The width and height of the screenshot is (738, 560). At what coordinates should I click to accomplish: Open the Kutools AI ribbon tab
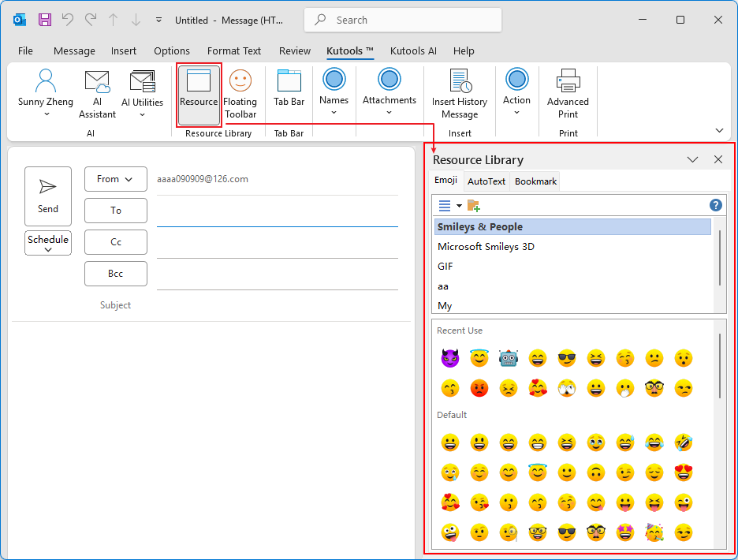413,50
